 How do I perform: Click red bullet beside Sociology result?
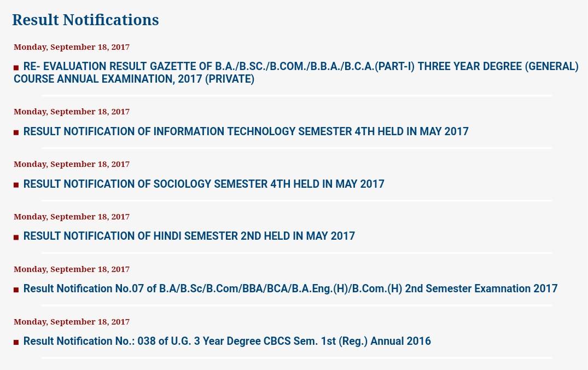16,185
